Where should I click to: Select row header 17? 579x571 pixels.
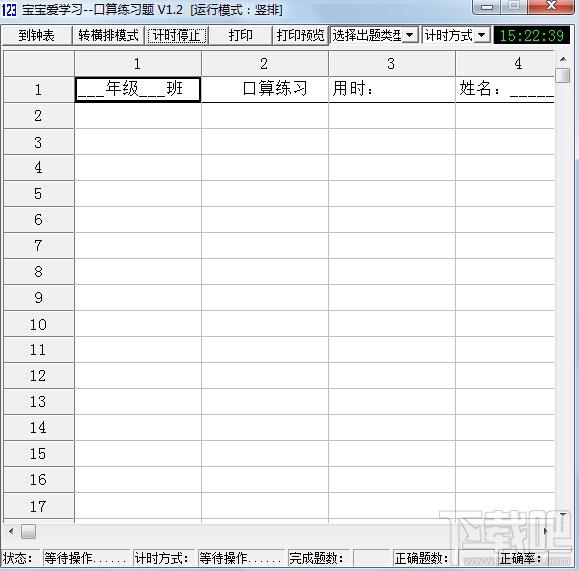click(x=38, y=506)
